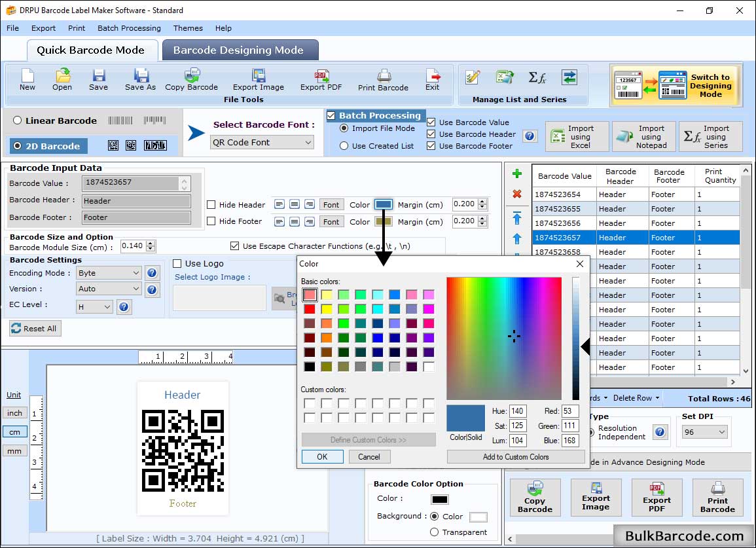Select 2D Barcode radio button
The image size is (756, 548).
tap(18, 146)
